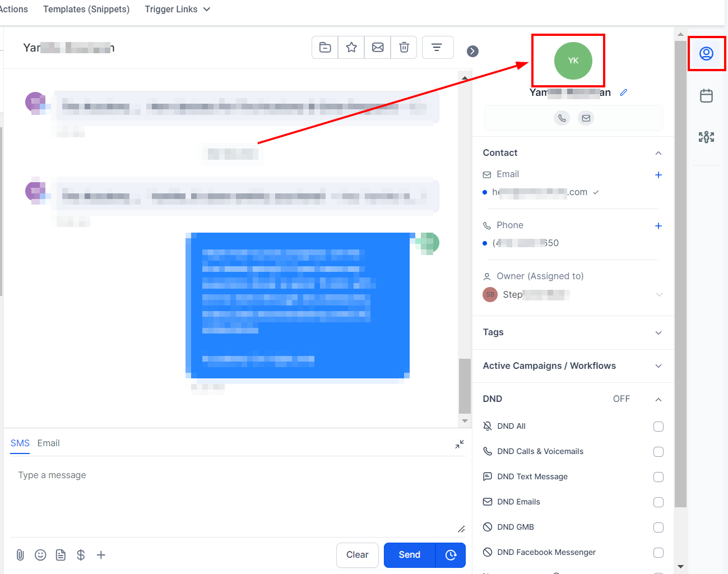Enable DND Facebook Messenger checkbox
The height and width of the screenshot is (574, 728).
click(x=659, y=553)
